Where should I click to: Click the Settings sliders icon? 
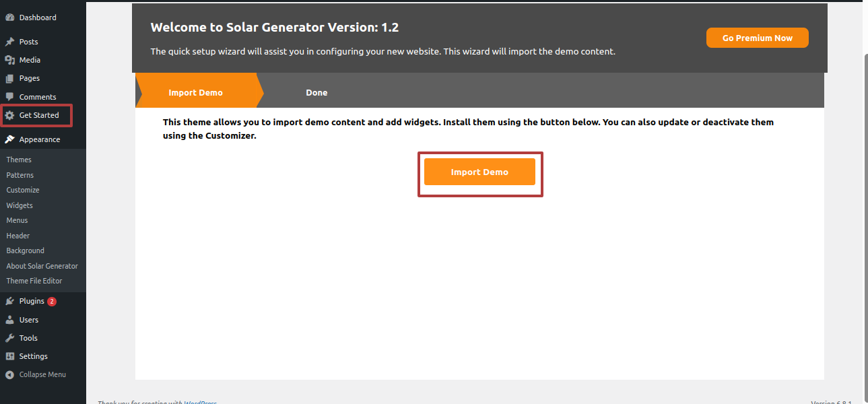(x=9, y=356)
